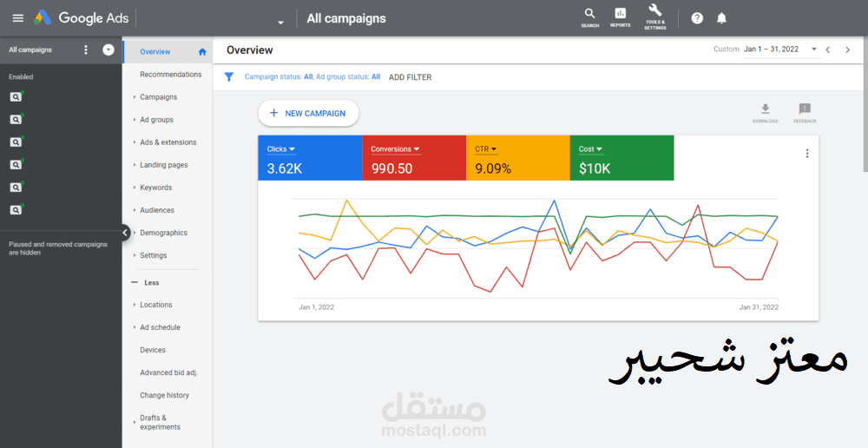This screenshot has width=868, height=448.
Task: Open the CTR metric dropdown
Action: pos(486,149)
